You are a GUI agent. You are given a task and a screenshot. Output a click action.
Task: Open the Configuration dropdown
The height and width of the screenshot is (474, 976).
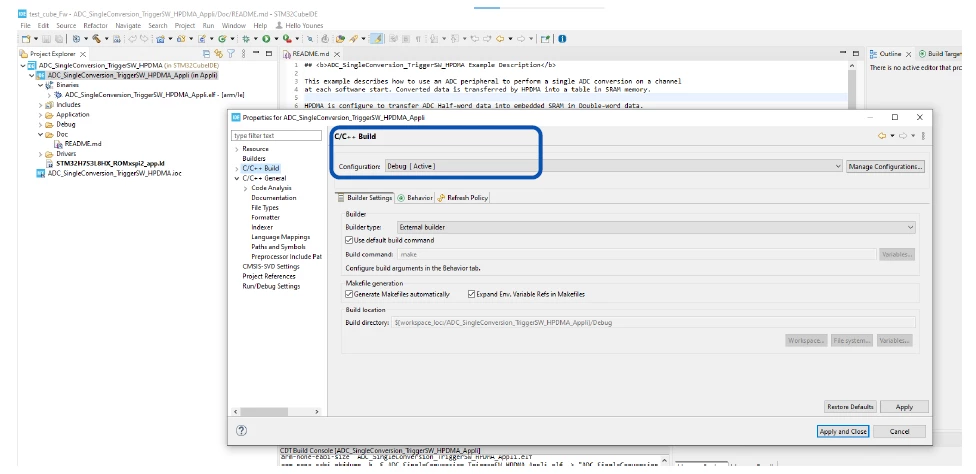click(x=614, y=166)
